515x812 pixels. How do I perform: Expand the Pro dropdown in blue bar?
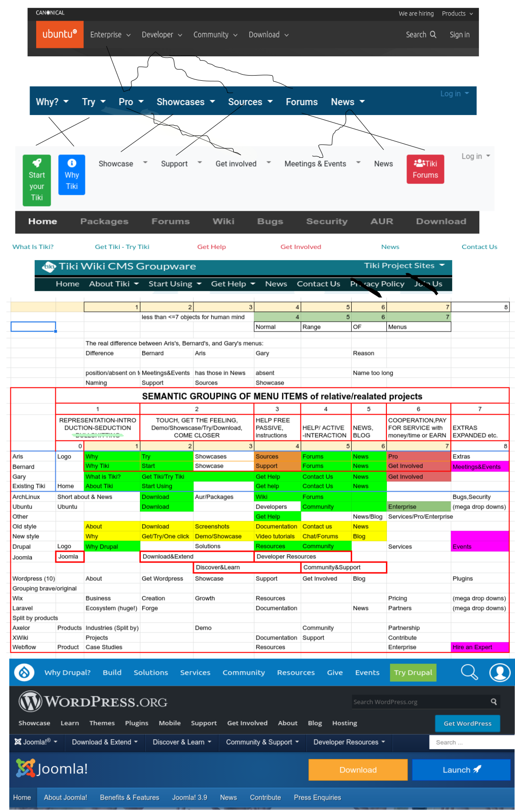(131, 102)
